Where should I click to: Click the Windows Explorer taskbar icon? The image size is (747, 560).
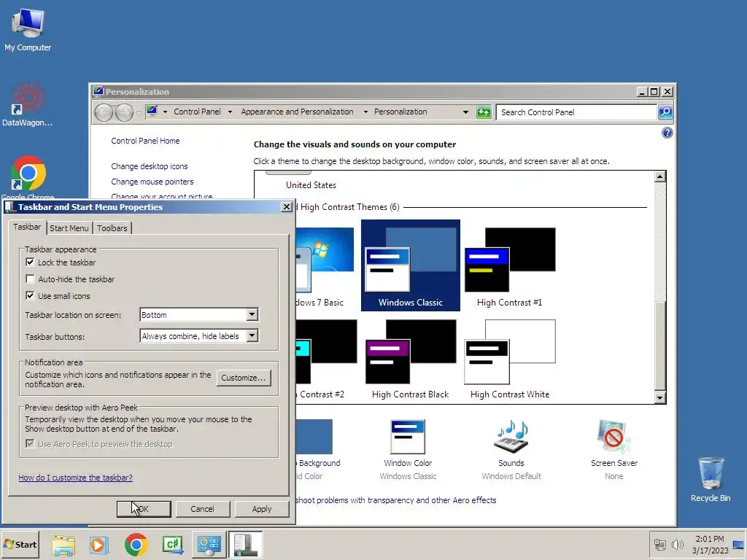click(x=63, y=545)
